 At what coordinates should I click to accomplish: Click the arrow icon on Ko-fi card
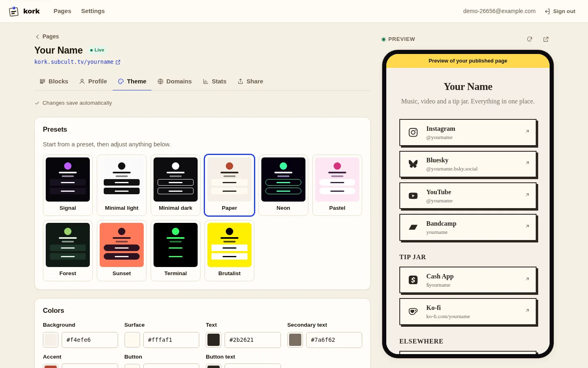click(x=527, y=310)
